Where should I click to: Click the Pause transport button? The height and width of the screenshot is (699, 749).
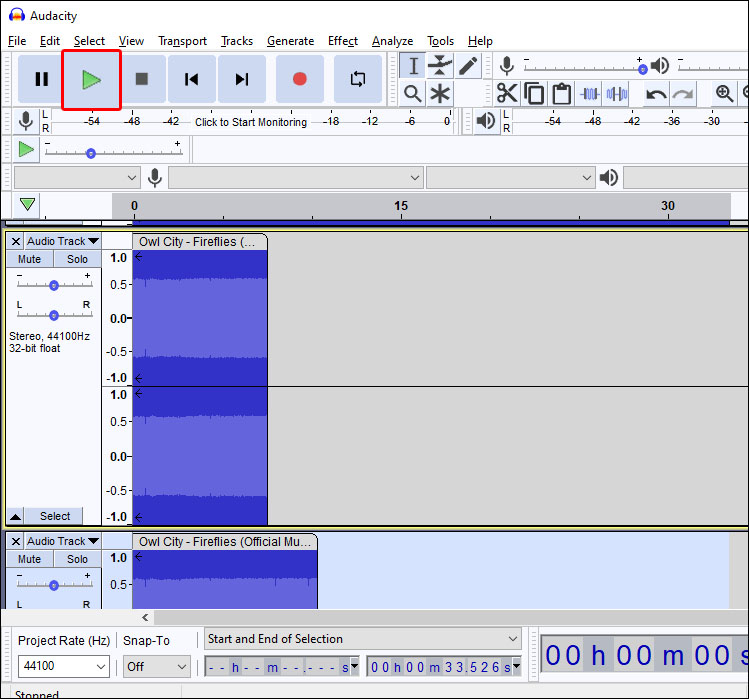(42, 79)
